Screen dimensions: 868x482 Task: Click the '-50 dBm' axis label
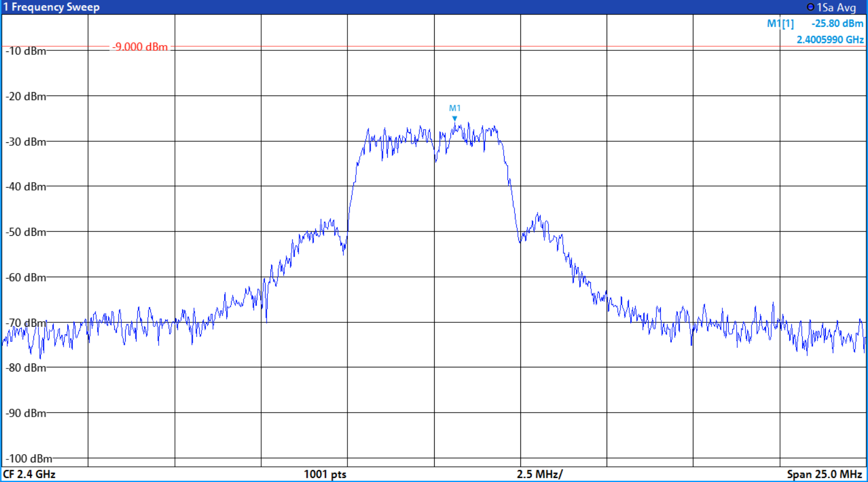[26, 232]
